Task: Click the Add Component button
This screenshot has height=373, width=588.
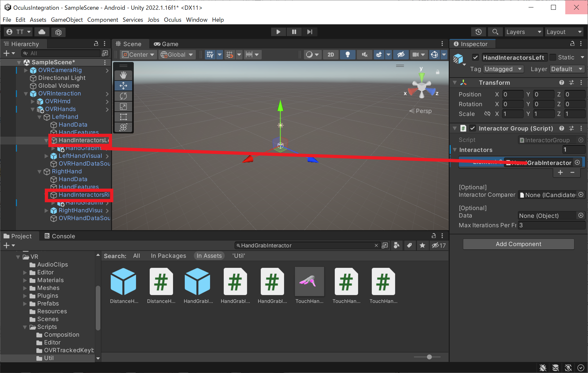Action: (x=518, y=244)
